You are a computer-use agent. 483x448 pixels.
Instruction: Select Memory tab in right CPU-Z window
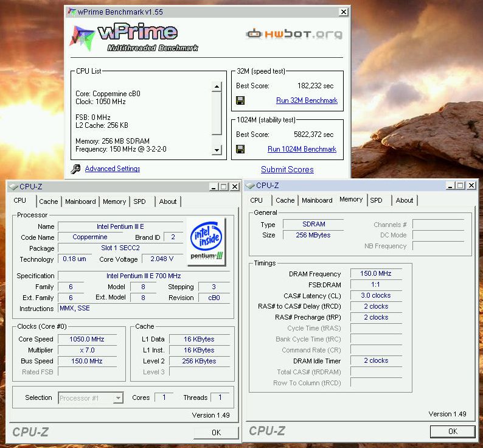[x=351, y=200]
